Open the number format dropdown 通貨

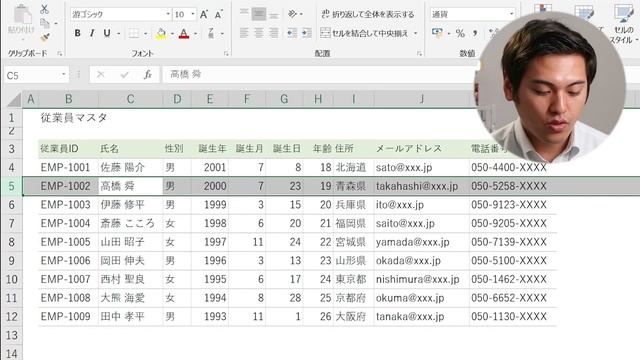pos(511,14)
